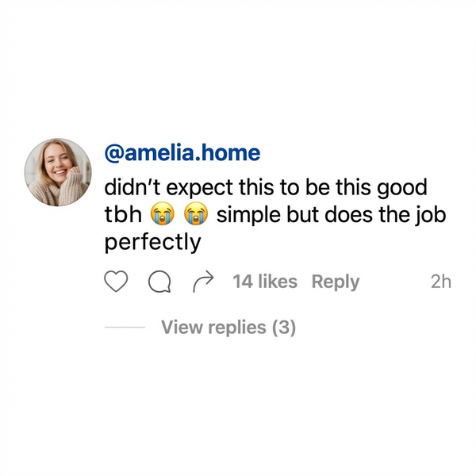Click the first crying emoji after tbh
The height and width of the screenshot is (476, 476).
click(x=163, y=215)
